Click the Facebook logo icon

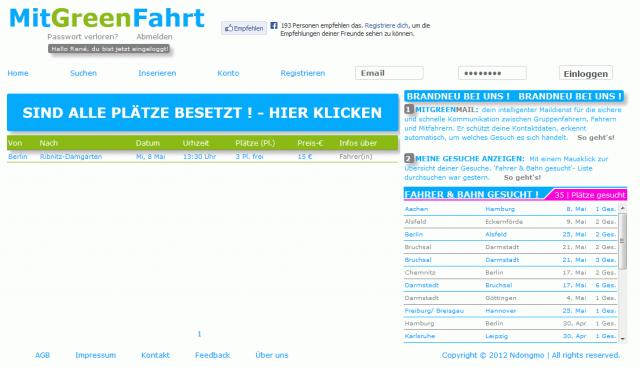click(274, 26)
